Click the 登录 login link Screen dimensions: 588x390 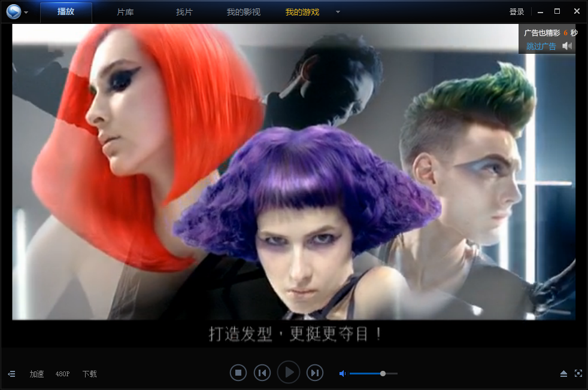tap(516, 11)
